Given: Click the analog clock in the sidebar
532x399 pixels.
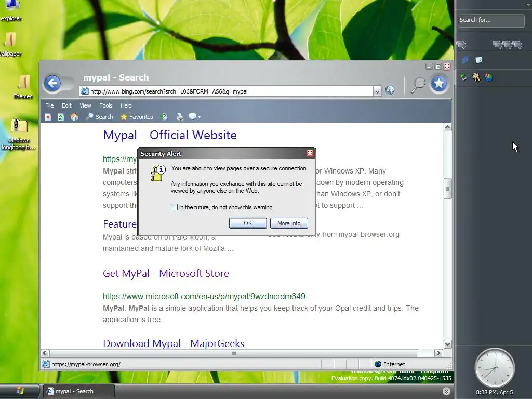Looking at the screenshot, I should click(495, 368).
